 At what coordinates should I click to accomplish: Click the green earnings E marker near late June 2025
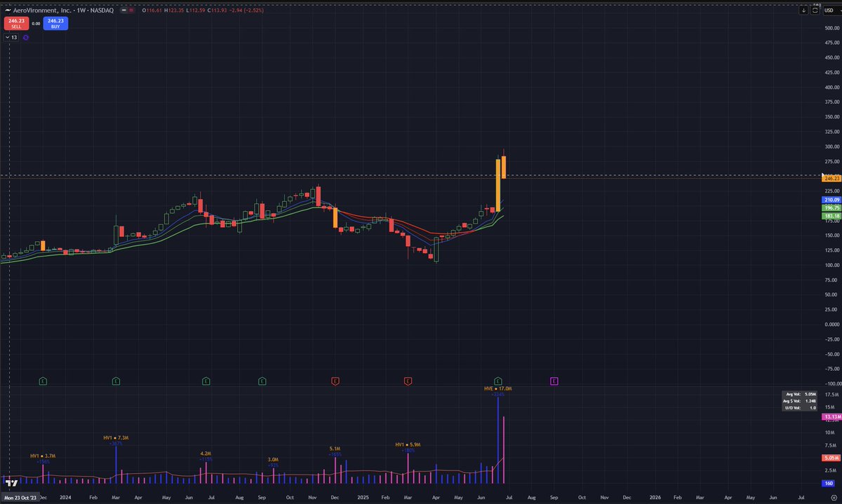[x=498, y=381]
